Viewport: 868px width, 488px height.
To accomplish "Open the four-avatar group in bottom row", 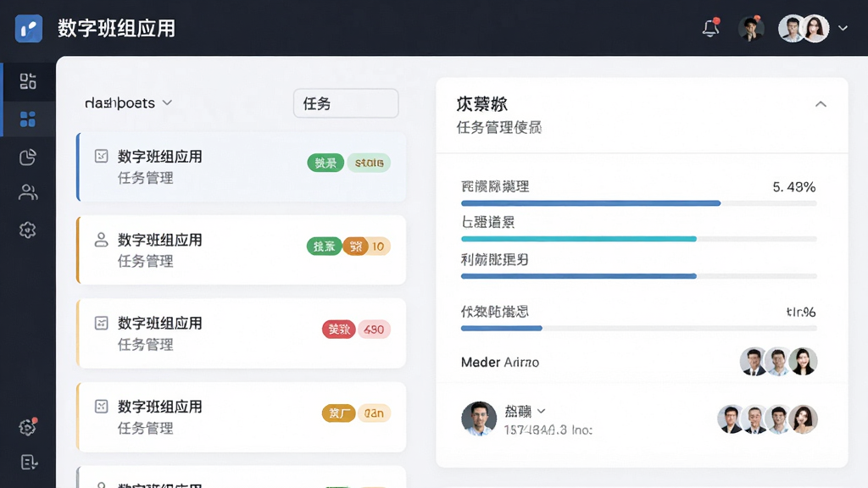I will coord(767,419).
